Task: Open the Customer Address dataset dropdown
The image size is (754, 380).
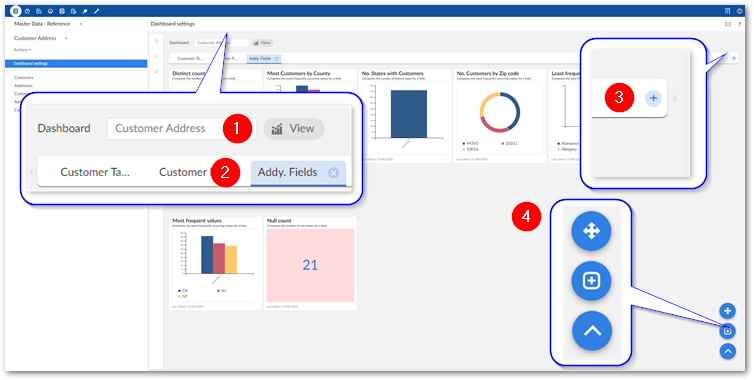Action: (x=66, y=38)
